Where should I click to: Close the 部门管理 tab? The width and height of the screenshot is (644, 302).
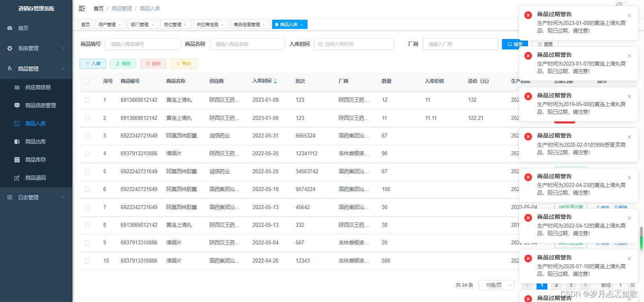(153, 25)
